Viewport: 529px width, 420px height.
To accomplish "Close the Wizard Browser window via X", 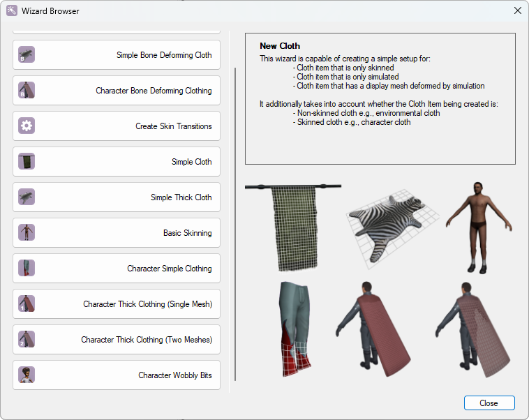I will click(518, 10).
